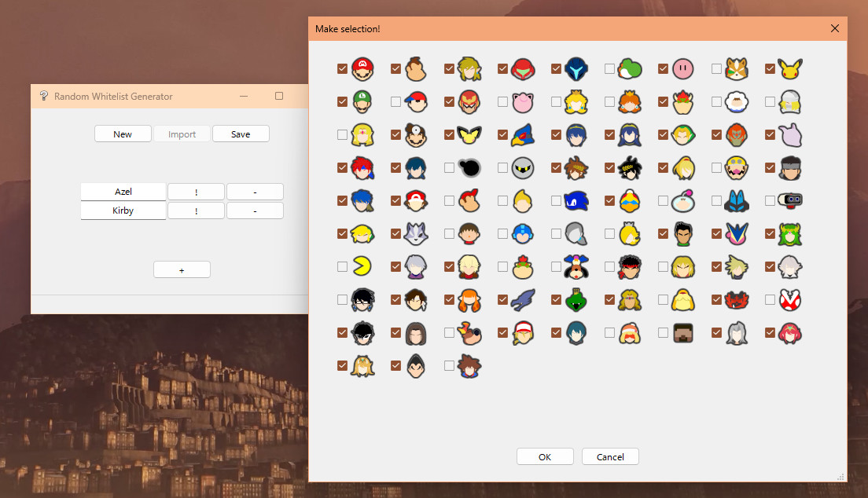Select the Sora character icon
868x498 pixels.
point(469,366)
